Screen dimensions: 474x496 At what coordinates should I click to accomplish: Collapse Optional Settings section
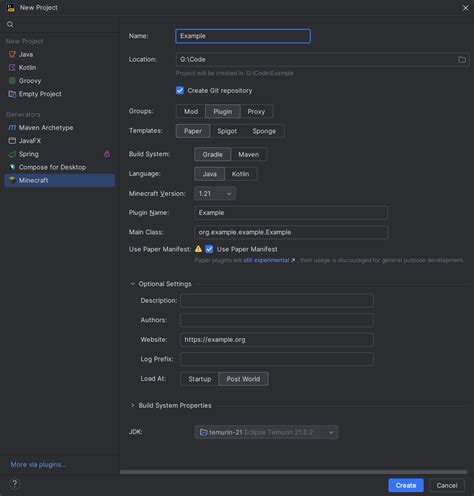click(132, 284)
